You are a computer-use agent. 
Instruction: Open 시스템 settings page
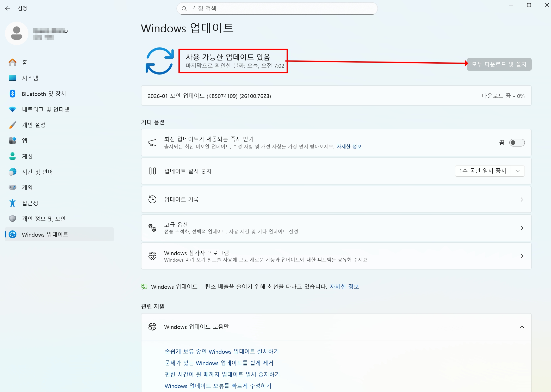pos(59,78)
